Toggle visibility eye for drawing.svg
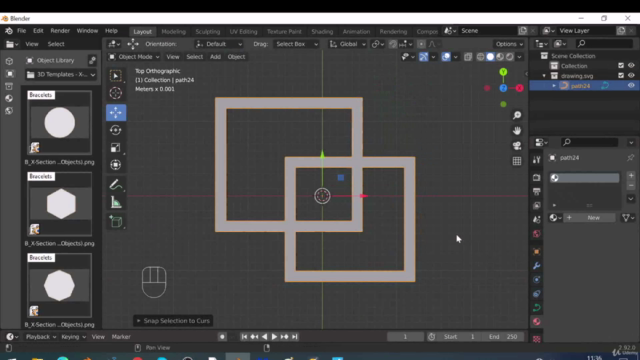640x360 pixels. 631,76
